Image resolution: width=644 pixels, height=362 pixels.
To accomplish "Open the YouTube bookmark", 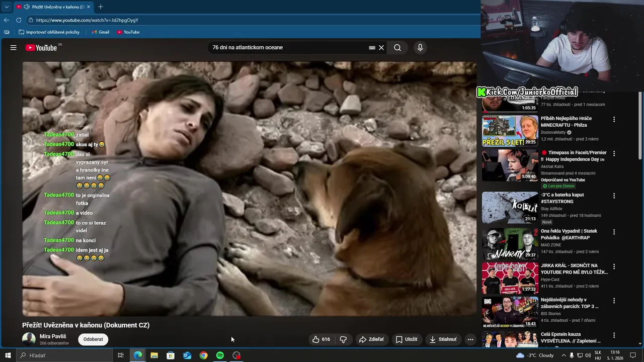I will coord(128,32).
